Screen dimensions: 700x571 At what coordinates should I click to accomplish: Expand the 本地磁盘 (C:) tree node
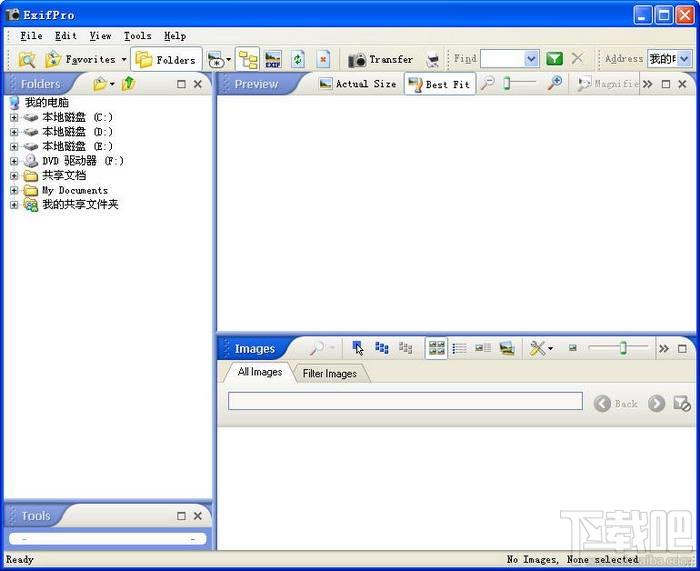[x=14, y=117]
